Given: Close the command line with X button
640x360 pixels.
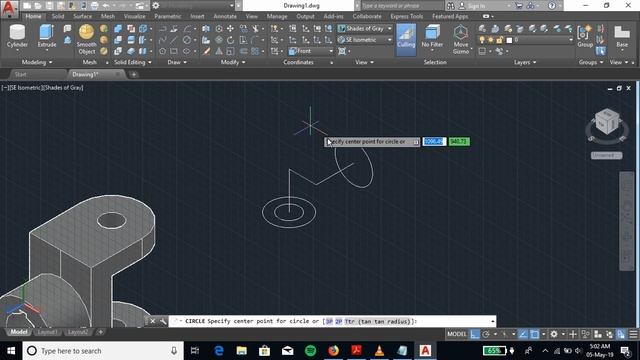Looking at the screenshot, I should [152, 321].
